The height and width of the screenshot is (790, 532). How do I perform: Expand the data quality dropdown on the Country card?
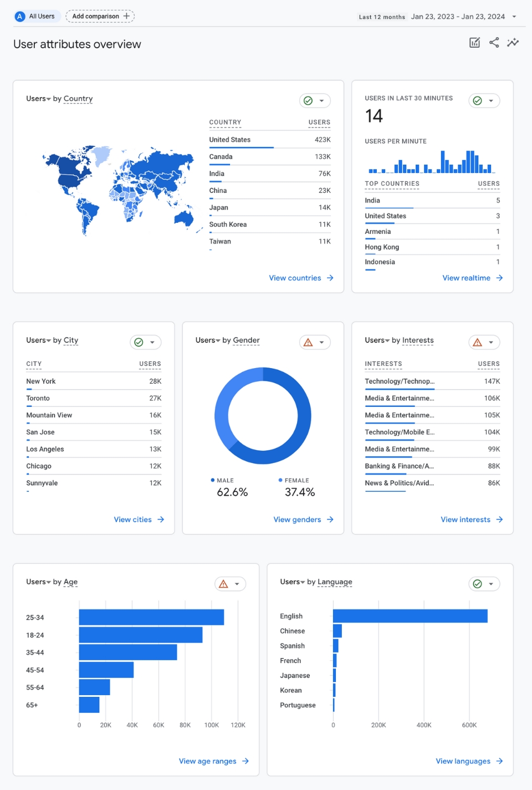321,100
